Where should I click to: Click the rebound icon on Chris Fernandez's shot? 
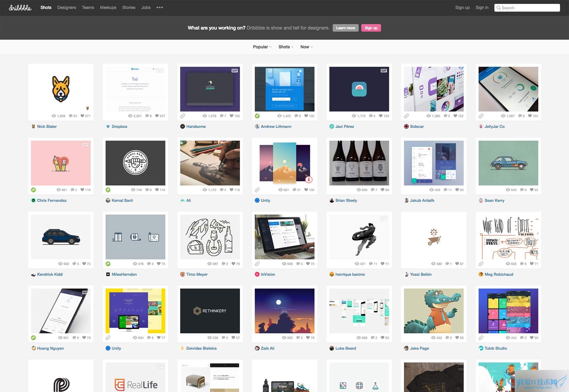click(33, 190)
